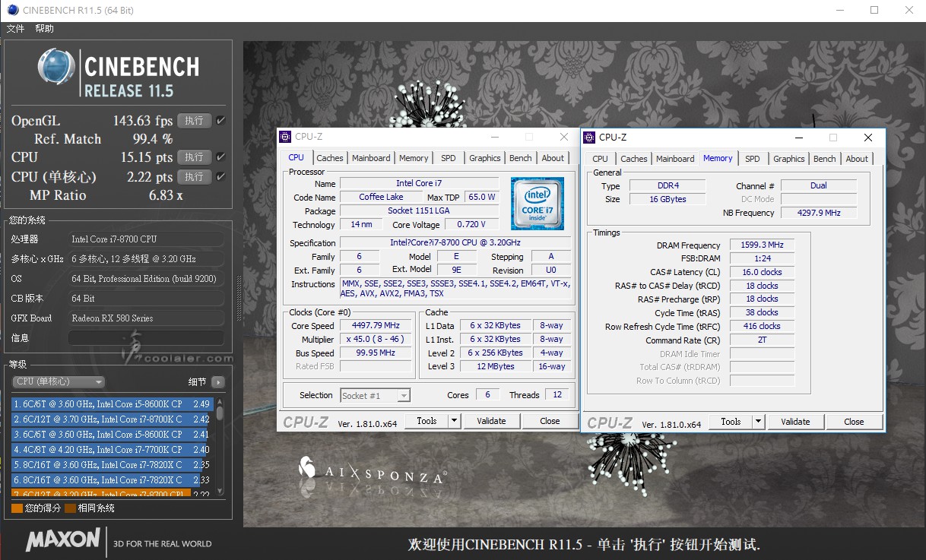Click the orange 您的得分 legend swatch
The height and width of the screenshot is (560, 926).
tap(17, 508)
